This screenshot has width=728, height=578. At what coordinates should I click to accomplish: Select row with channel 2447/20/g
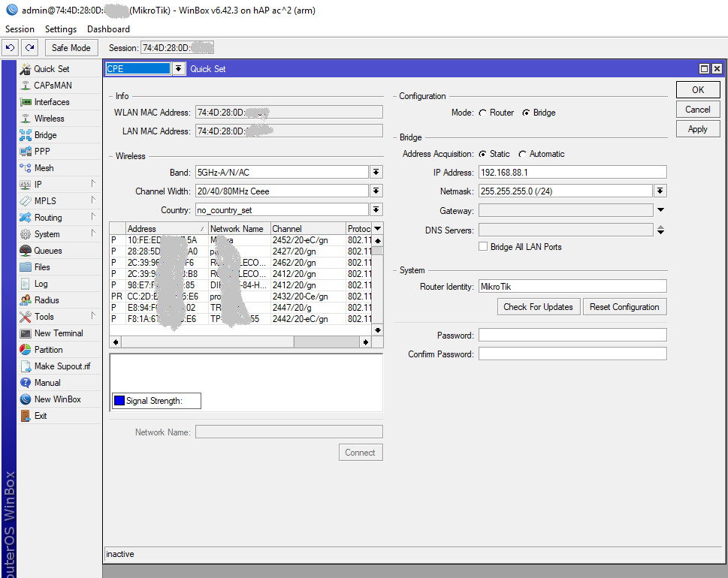pos(240,308)
